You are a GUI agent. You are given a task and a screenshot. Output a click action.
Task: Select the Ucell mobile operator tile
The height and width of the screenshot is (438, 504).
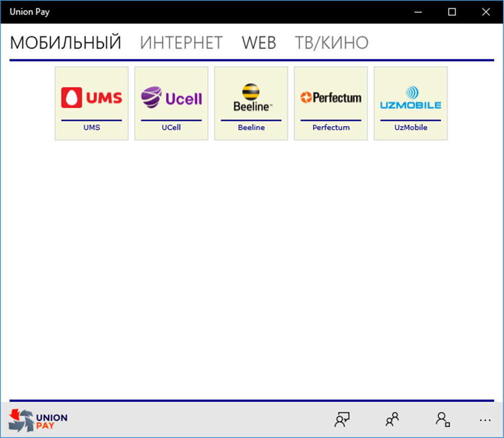point(171,103)
